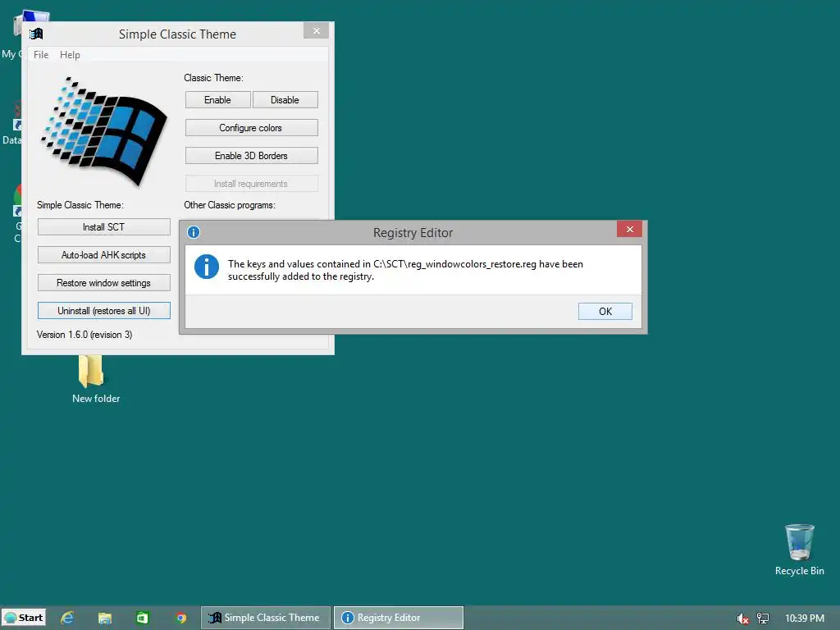Open Configure colors

click(x=251, y=127)
